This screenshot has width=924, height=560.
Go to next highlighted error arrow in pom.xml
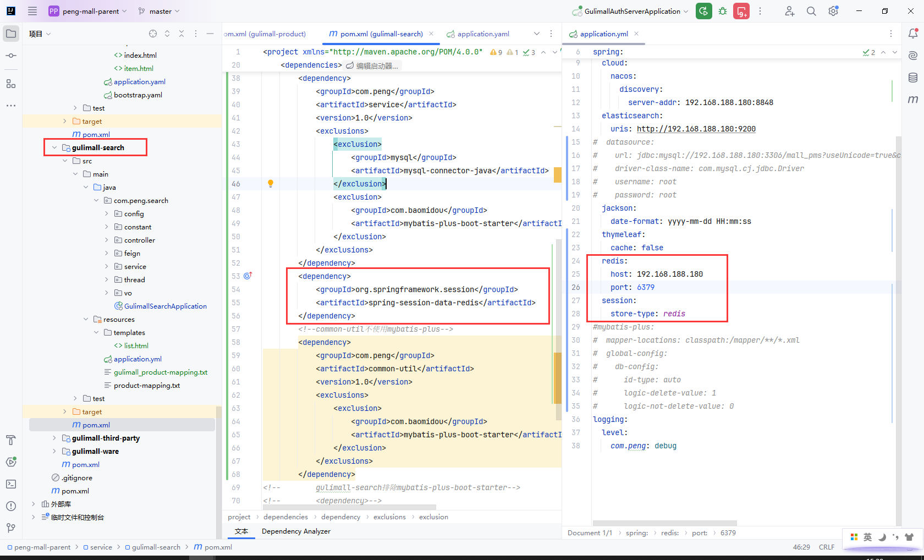tap(554, 52)
